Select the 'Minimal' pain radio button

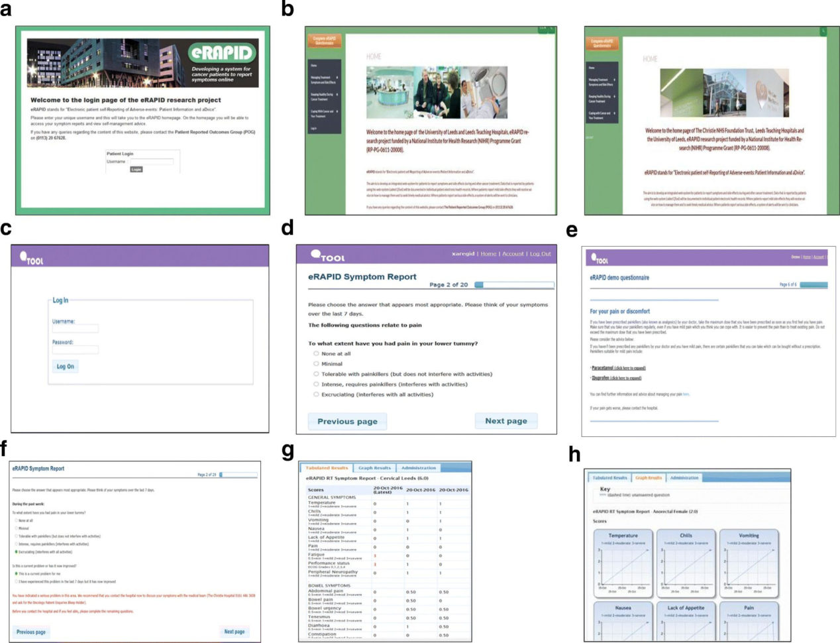pyautogui.click(x=316, y=364)
